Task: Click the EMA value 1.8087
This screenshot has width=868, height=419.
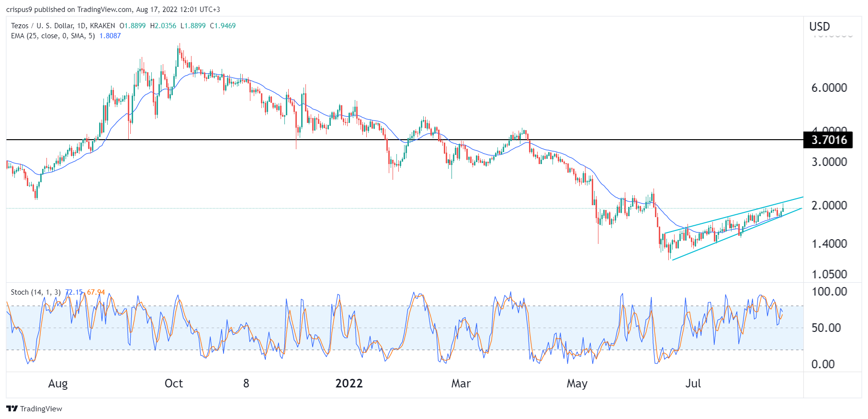Action: click(x=110, y=36)
